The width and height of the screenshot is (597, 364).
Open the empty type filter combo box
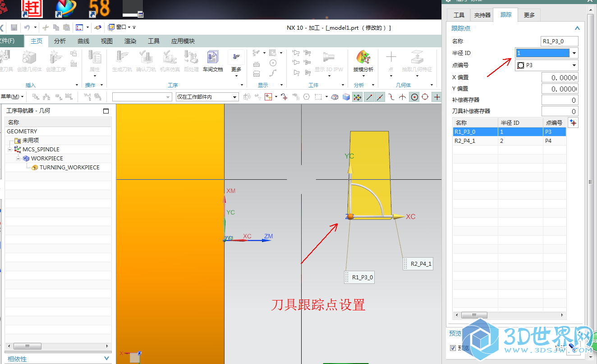click(x=142, y=97)
